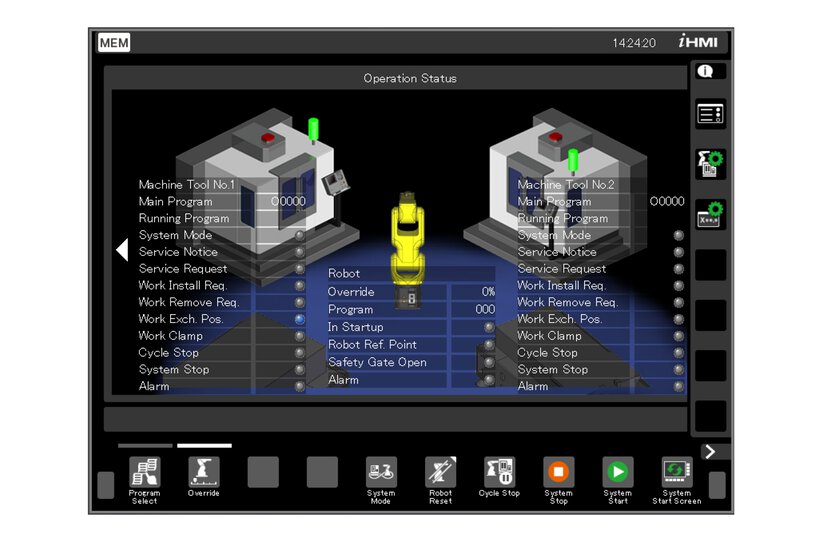Image resolution: width=822 pixels, height=540 pixels.
Task: Click the Work Exch. Pos. indicator for Machine Tool No.1
Action: pyautogui.click(x=299, y=319)
